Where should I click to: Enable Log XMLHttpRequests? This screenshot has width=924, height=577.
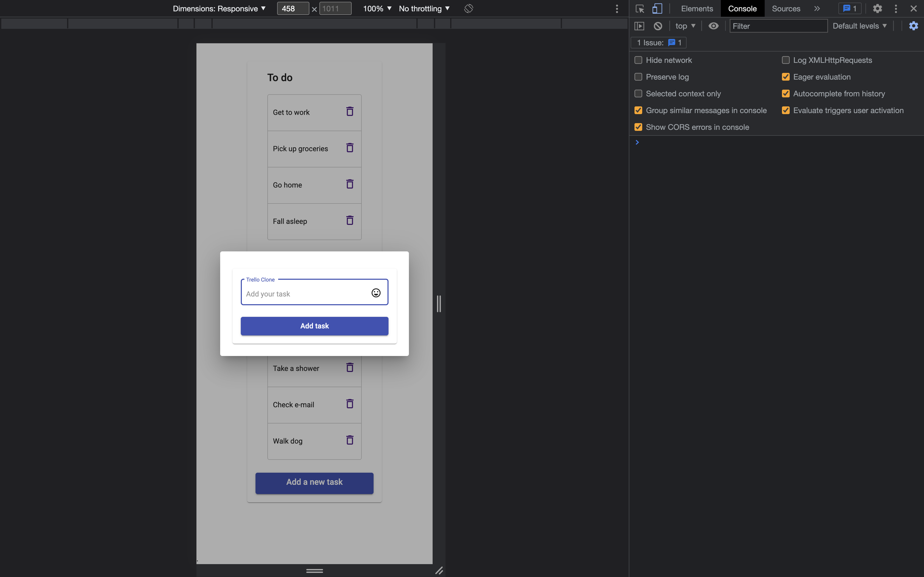click(x=785, y=60)
